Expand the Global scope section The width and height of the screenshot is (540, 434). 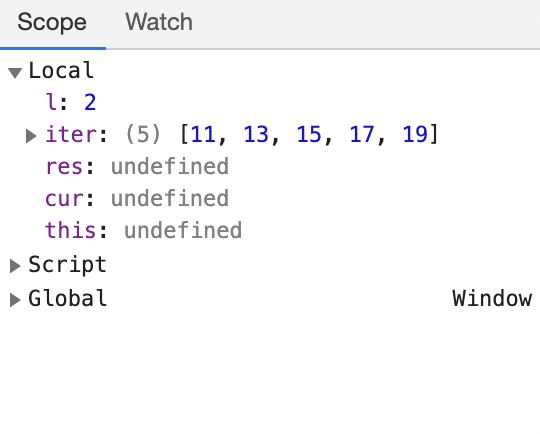point(15,300)
